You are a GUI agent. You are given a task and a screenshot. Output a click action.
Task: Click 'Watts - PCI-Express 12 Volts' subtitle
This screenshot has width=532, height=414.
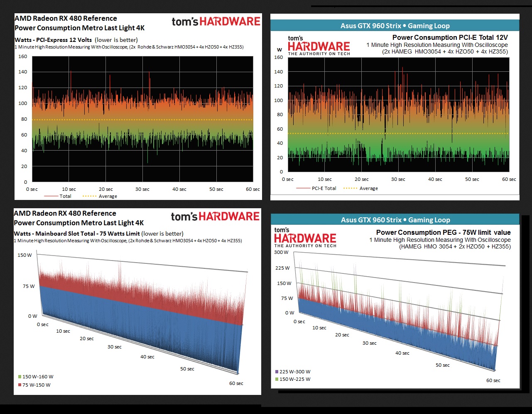[x=53, y=40]
